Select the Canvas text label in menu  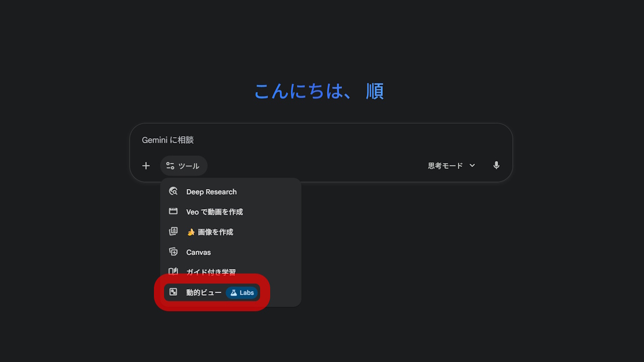(x=198, y=252)
